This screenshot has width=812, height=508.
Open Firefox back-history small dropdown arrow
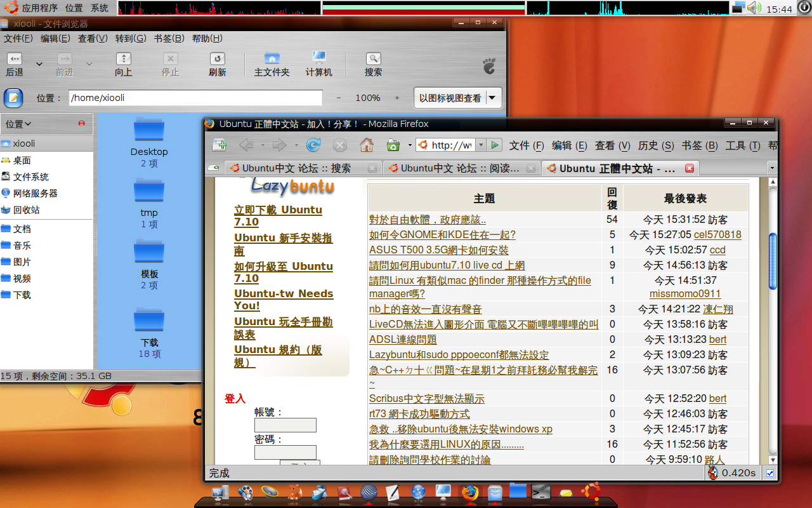pyautogui.click(x=262, y=145)
